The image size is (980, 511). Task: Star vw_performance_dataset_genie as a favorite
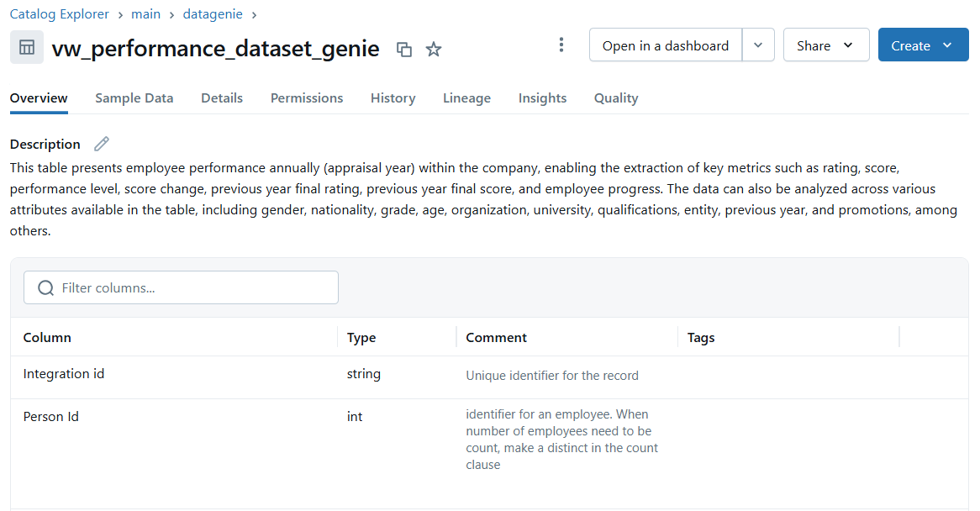434,50
